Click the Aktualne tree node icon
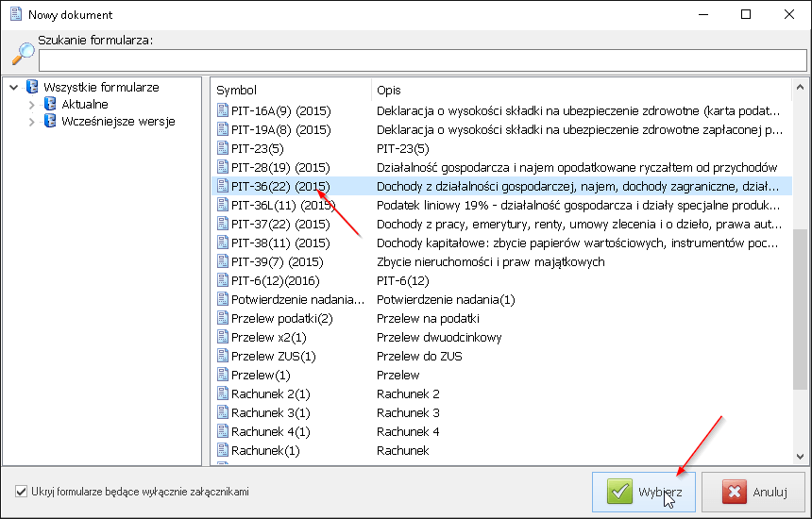Image resolution: width=812 pixels, height=519 pixels. point(50,105)
